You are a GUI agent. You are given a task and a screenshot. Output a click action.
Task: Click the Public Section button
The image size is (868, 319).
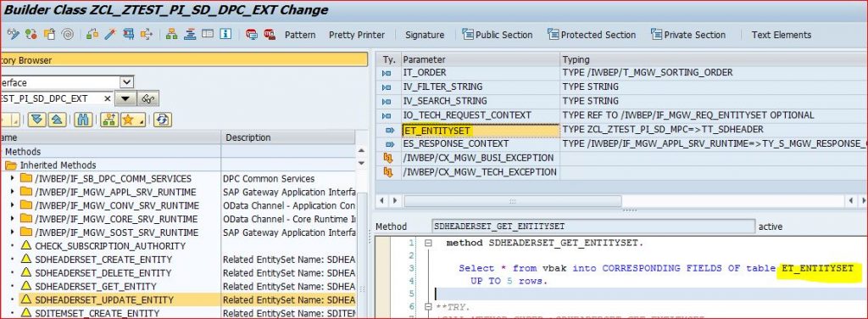[x=497, y=34]
